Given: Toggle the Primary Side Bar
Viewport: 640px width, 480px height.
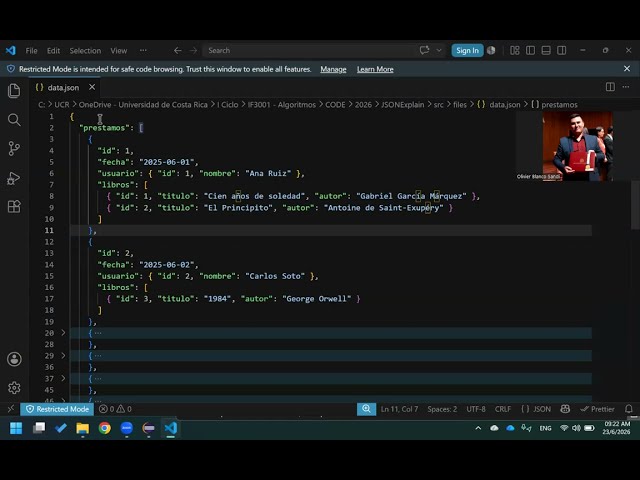Looking at the screenshot, I should [530, 50].
